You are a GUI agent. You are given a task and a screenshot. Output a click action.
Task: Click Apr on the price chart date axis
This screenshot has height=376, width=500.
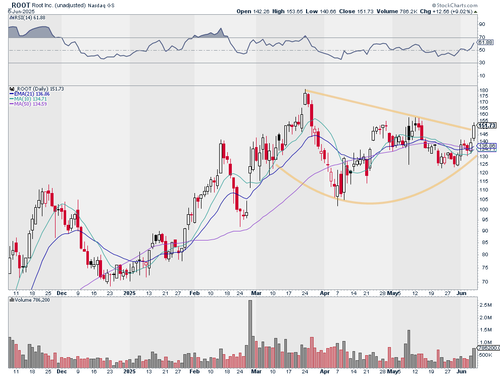[325, 293]
